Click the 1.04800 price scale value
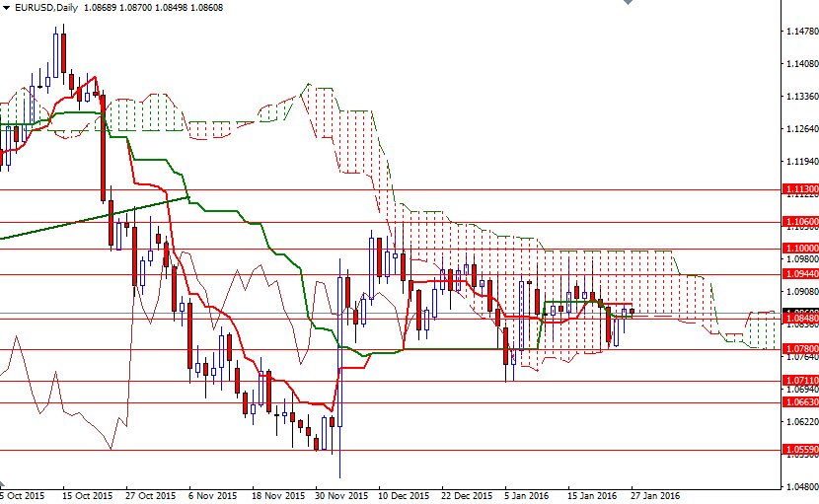The height and width of the screenshot is (504, 819). (x=802, y=487)
